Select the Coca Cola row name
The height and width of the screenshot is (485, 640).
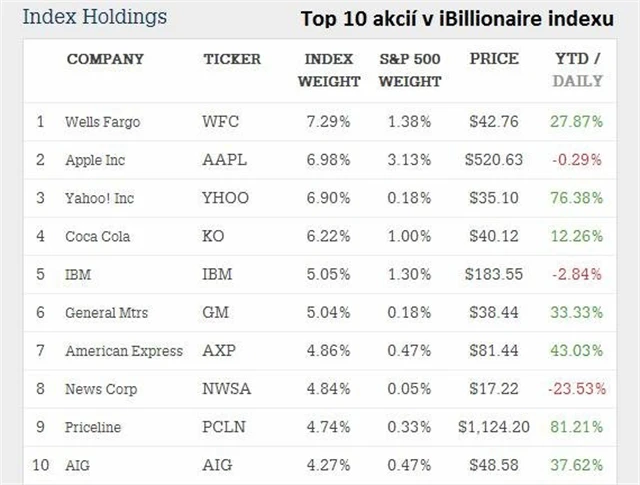(x=97, y=237)
